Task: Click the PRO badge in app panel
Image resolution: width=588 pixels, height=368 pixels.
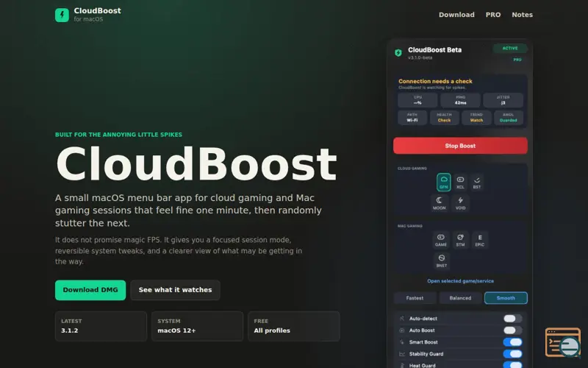Action: click(517, 60)
